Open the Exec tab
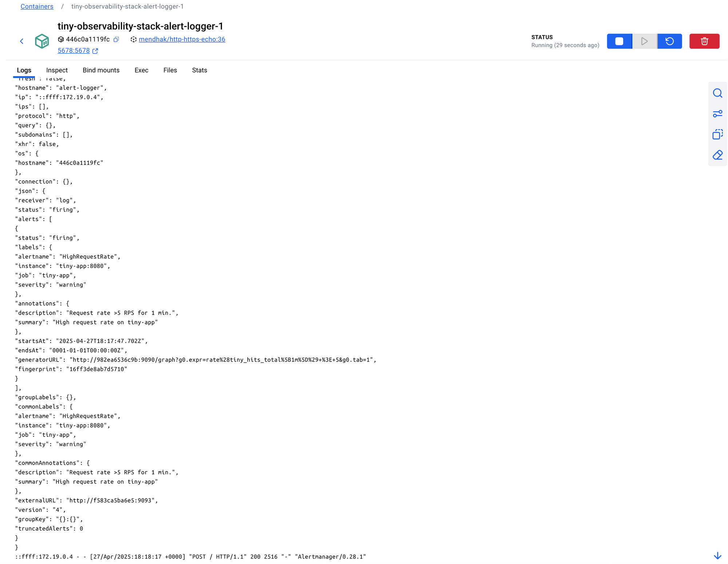This screenshot has width=728, height=564. click(141, 70)
